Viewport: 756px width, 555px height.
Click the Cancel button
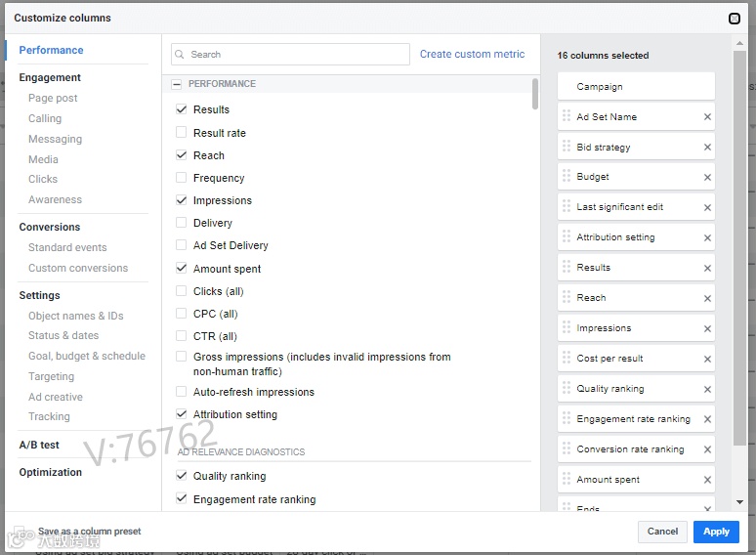(x=662, y=532)
